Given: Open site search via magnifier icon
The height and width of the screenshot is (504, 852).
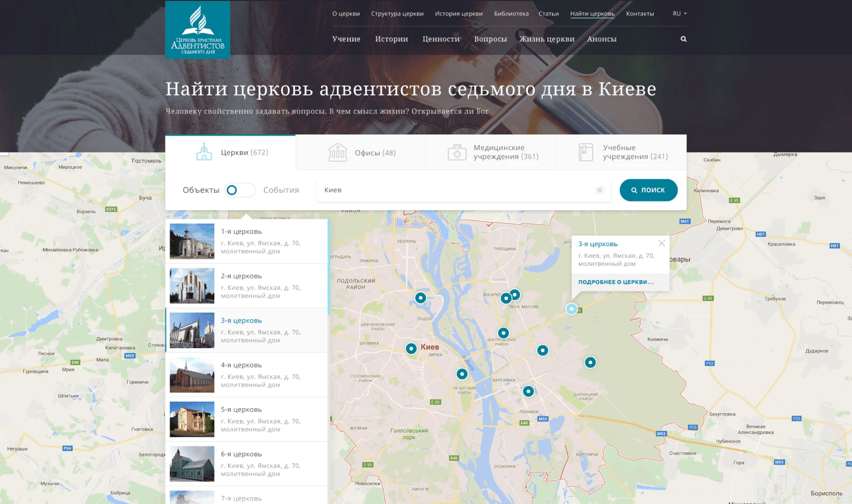Looking at the screenshot, I should pos(684,39).
